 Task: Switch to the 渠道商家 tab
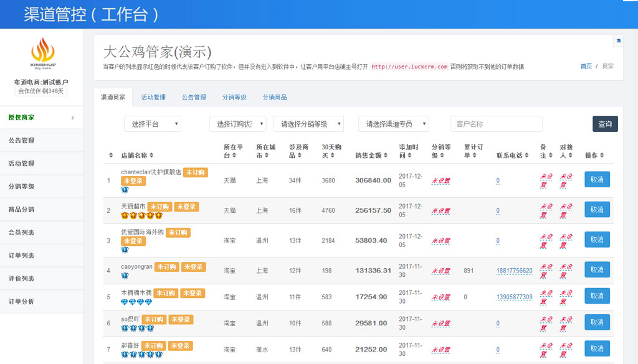pyautogui.click(x=113, y=97)
